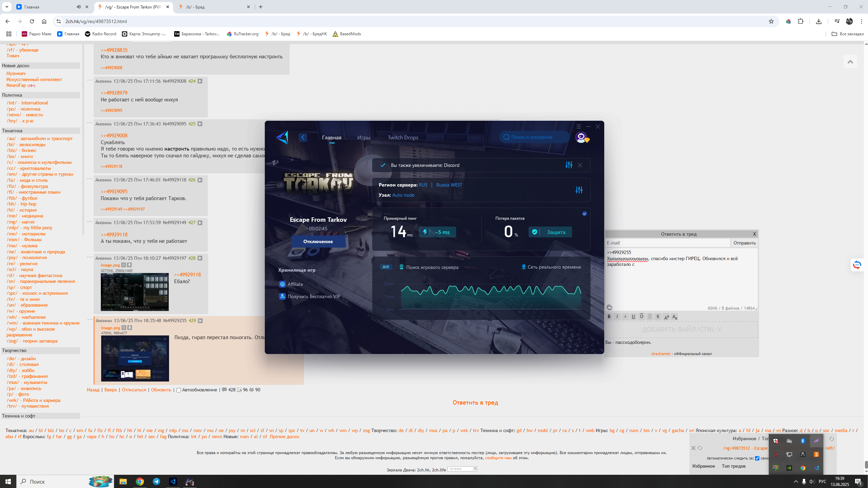Enable the Автообновление checkbox
Screen dimensions: 868x488
coord(179,390)
